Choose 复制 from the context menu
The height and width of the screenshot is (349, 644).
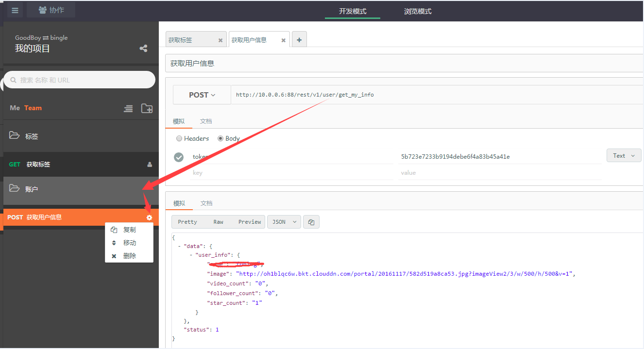[x=129, y=230]
